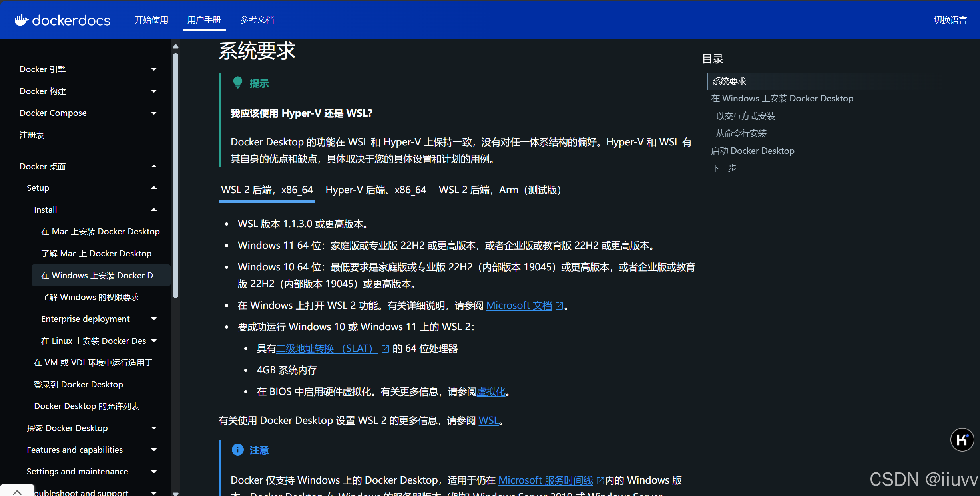The image size is (980, 496).
Task: Jump to 从命令行安装 in table of contents
Action: [x=741, y=133]
